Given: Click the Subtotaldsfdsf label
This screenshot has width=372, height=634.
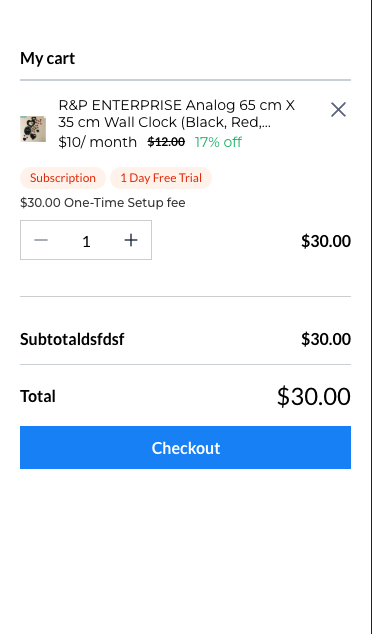Looking at the screenshot, I should pyautogui.click(x=72, y=339).
